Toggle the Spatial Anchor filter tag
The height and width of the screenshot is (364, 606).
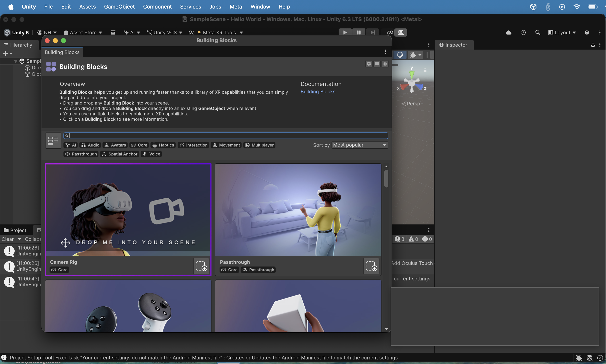click(x=120, y=154)
